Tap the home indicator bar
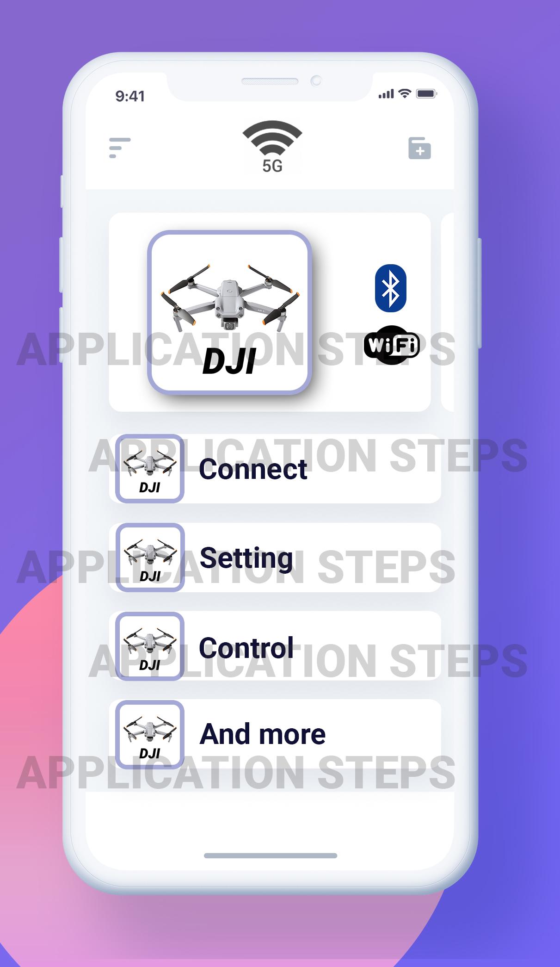Screen dimensions: 560x967 coord(271,855)
